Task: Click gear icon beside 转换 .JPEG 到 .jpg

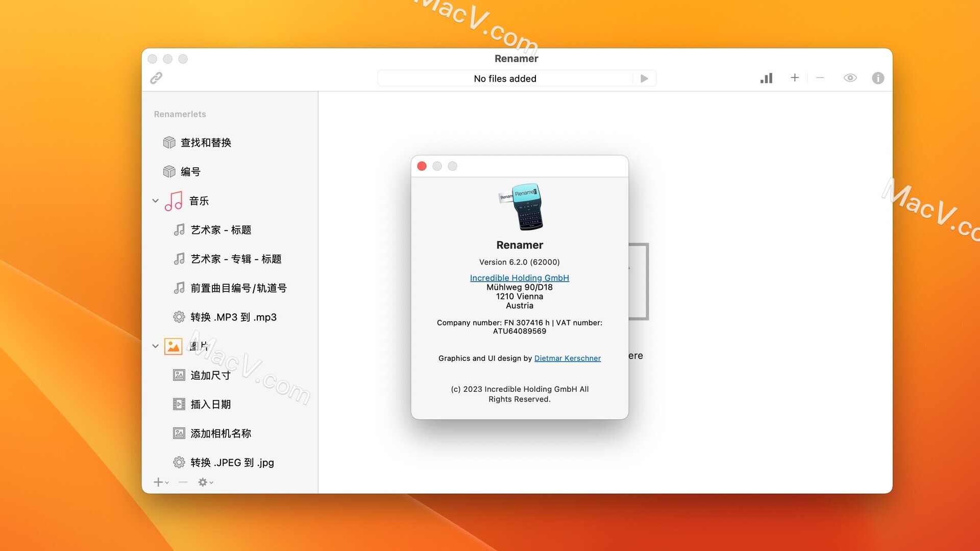Action: (x=179, y=463)
